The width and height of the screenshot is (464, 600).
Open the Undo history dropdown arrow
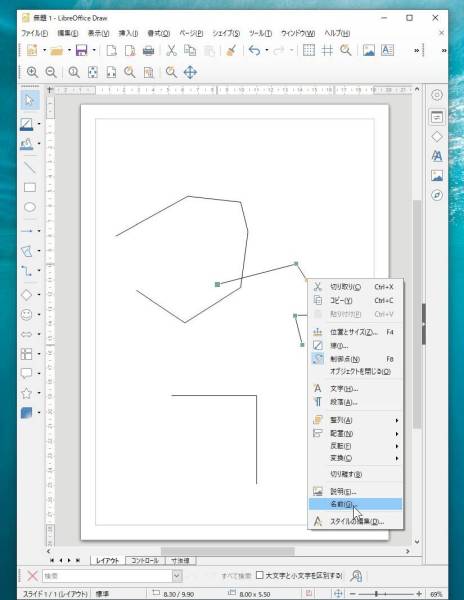coord(267,51)
